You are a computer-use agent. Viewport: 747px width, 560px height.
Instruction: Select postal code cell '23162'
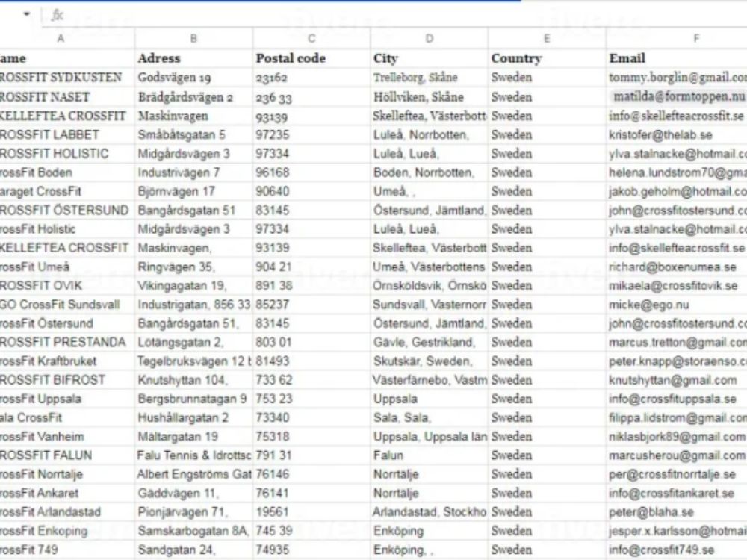coord(311,78)
